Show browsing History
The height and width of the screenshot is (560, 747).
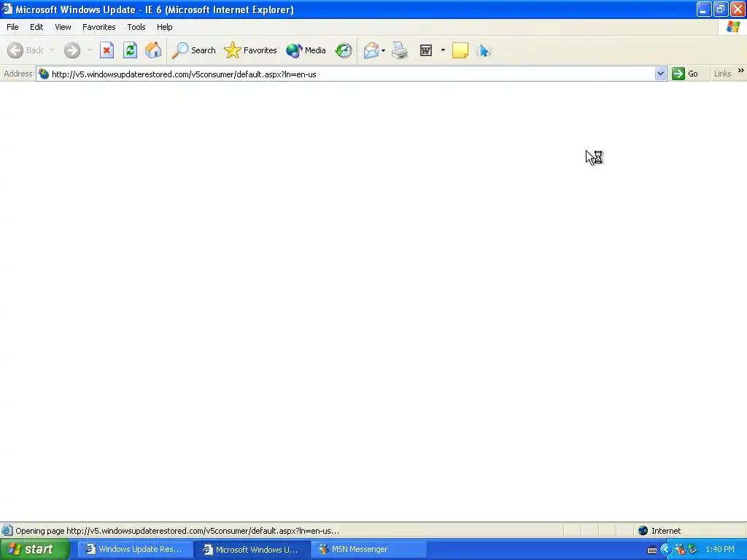click(344, 50)
